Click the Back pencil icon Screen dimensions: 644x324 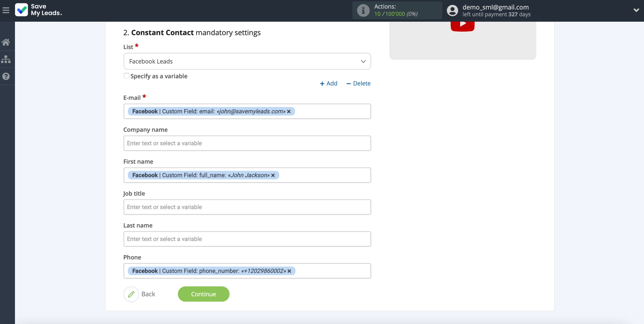coord(131,294)
